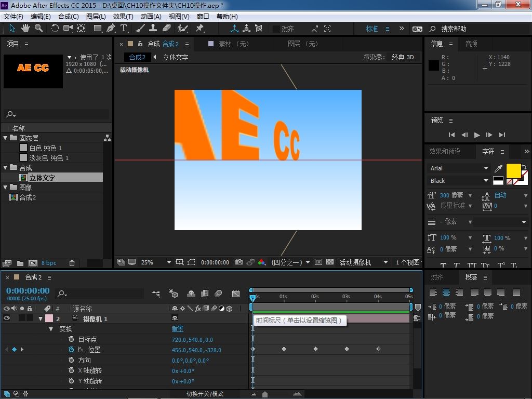
Task: Select the Unified Camera tool
Action: [68, 29]
